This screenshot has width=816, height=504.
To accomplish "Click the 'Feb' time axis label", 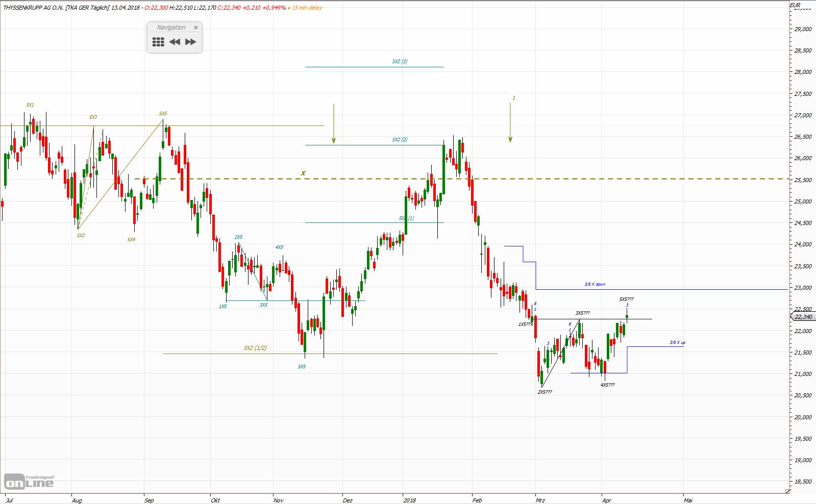I will coord(477,500).
